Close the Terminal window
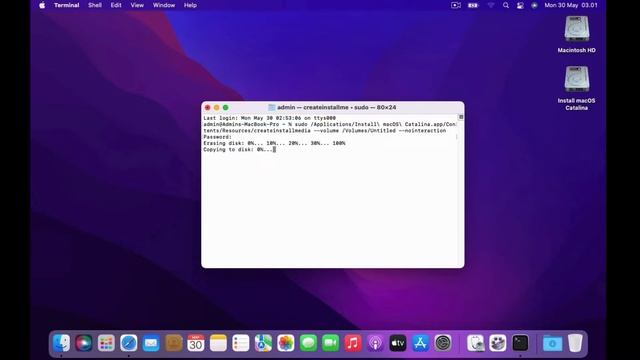 [208, 107]
